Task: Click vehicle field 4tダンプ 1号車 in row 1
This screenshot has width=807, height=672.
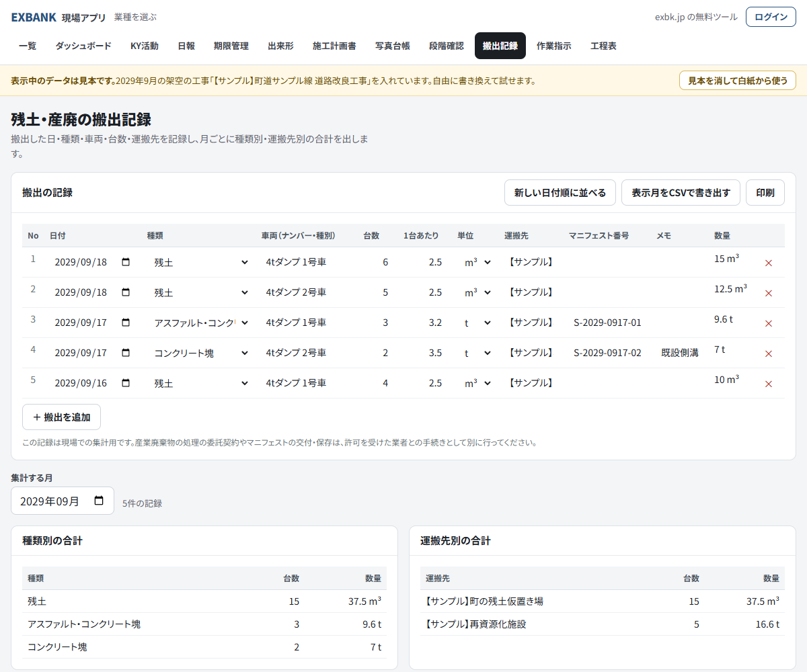Action: click(307, 262)
